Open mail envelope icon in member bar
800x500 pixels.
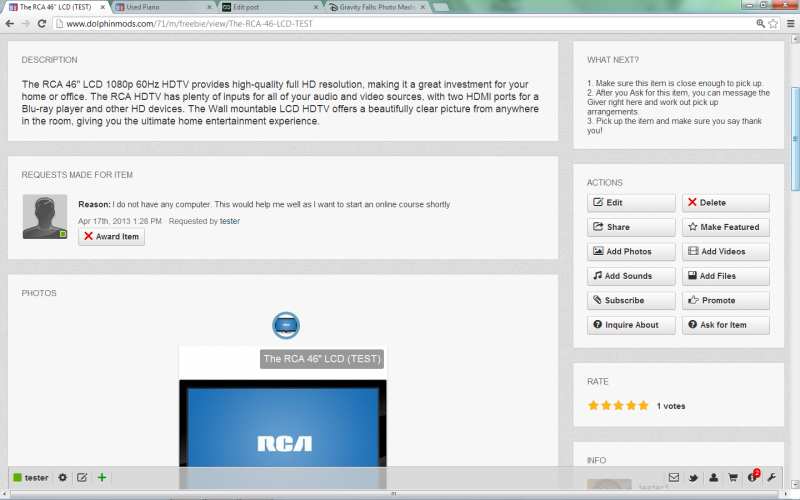coord(674,478)
